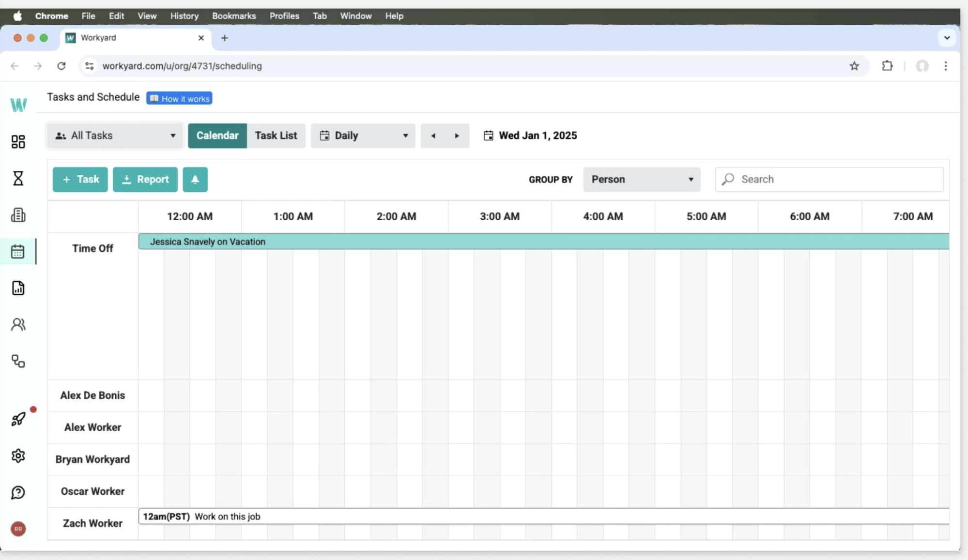Open the connected squares projects icon in sidebar
This screenshot has width=968, height=560.
pyautogui.click(x=18, y=361)
